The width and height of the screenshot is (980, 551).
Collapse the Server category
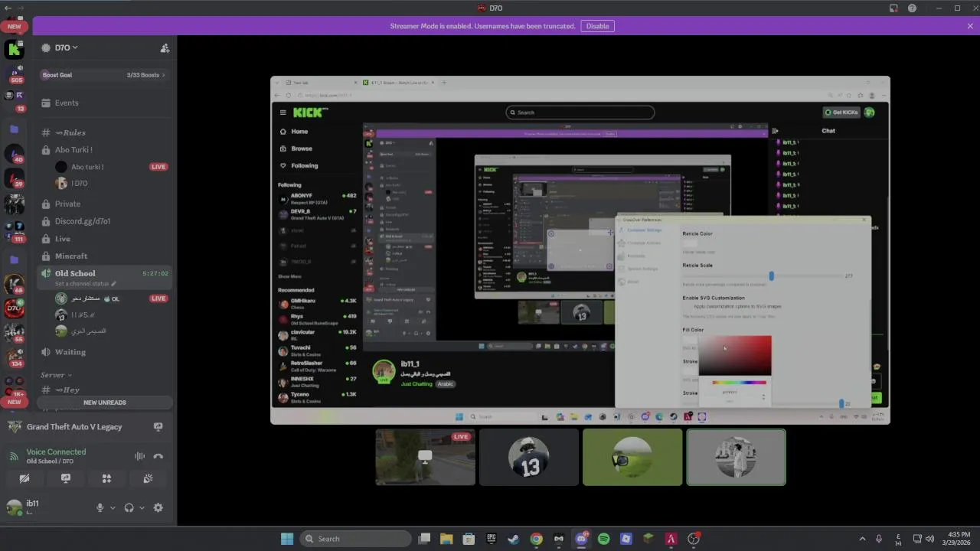pos(57,375)
